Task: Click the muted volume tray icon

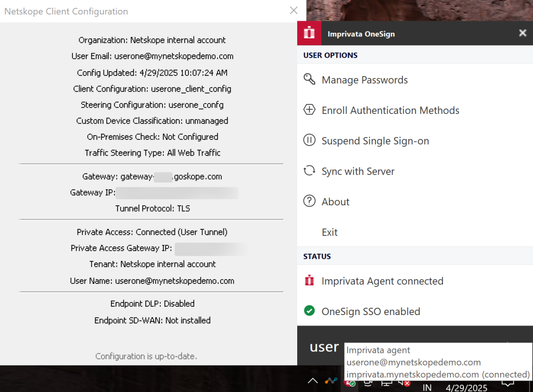Action: (404, 383)
